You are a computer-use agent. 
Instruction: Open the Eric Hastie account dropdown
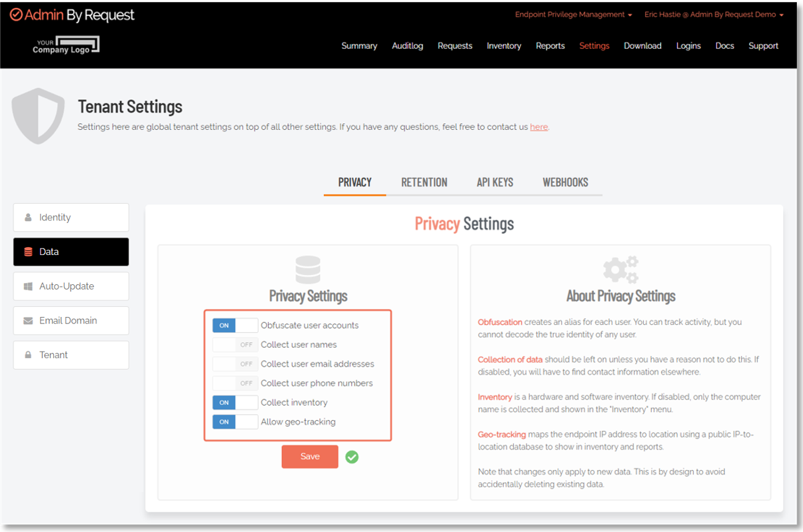click(x=713, y=15)
